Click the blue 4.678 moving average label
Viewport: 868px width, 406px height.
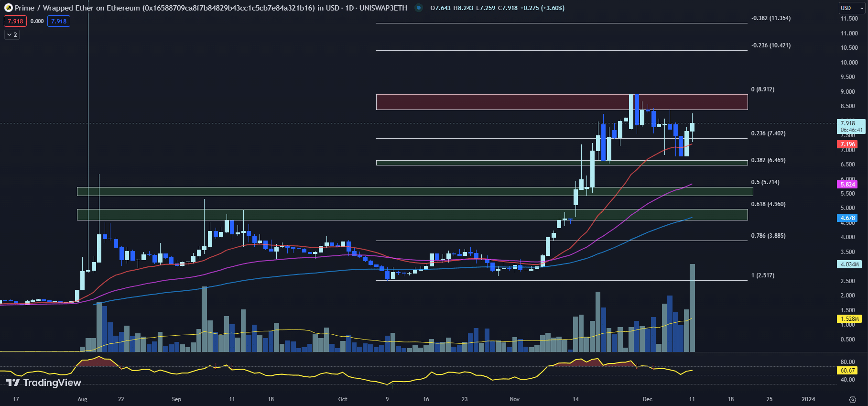(x=847, y=218)
